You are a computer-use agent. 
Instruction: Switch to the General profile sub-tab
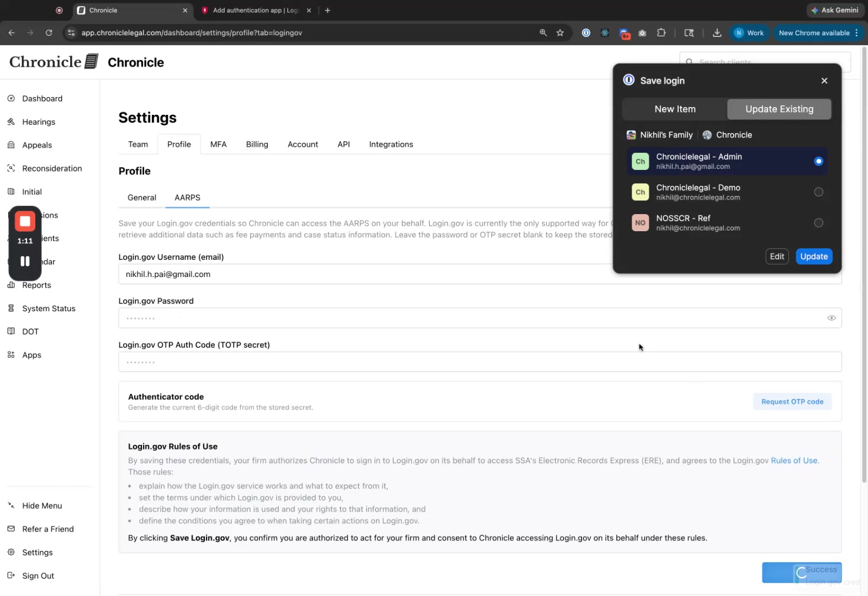click(x=142, y=198)
